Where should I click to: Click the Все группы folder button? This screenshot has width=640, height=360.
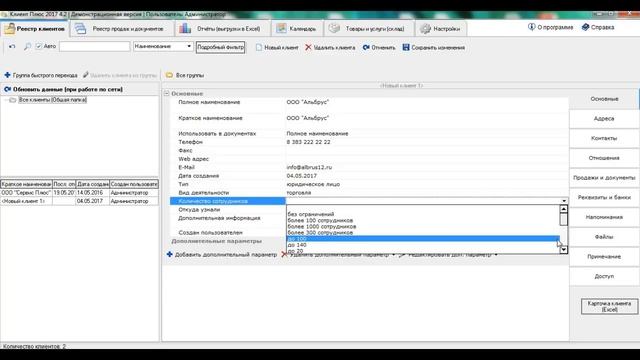pyautogui.click(x=185, y=75)
